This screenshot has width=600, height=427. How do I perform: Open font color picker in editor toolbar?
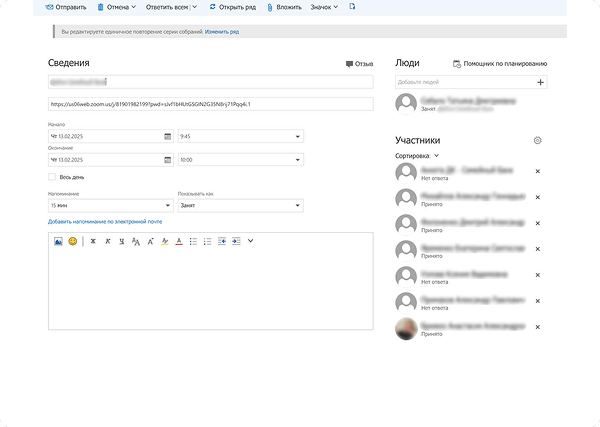point(178,241)
